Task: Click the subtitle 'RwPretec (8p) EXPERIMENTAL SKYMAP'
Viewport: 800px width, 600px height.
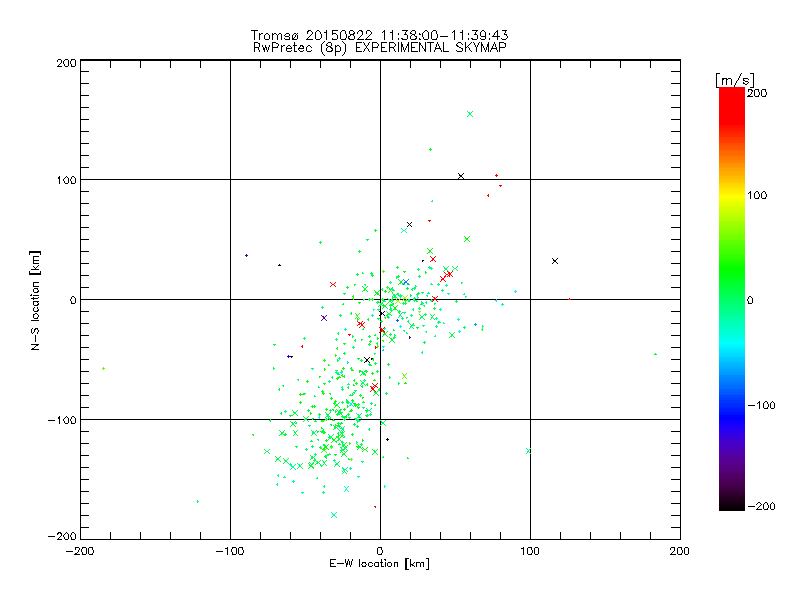Action: coord(380,47)
